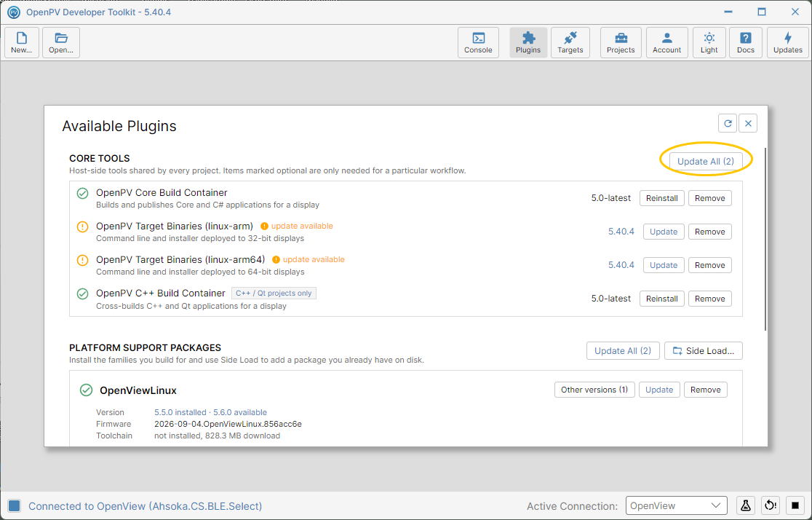Click version 5.40.4 for linux-arm binaries
Viewport: 812px width, 520px height.
coord(621,231)
